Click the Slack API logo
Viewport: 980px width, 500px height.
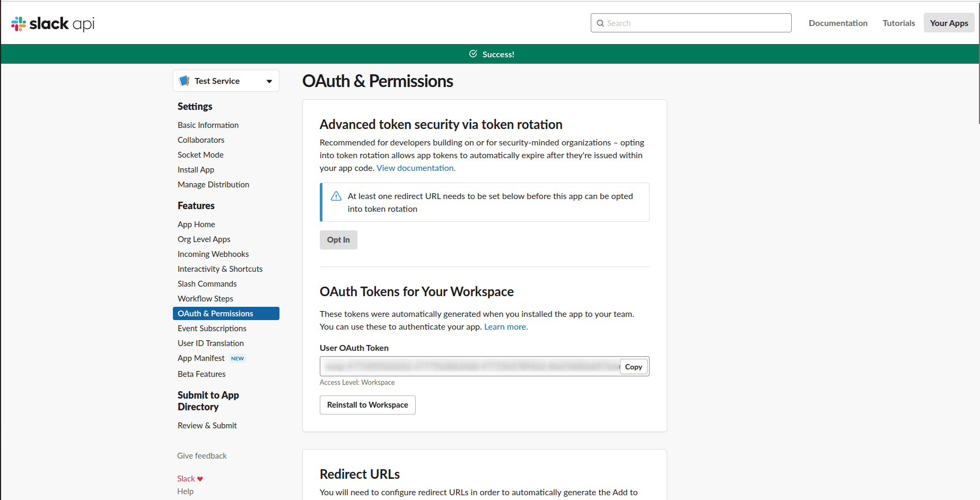point(52,23)
